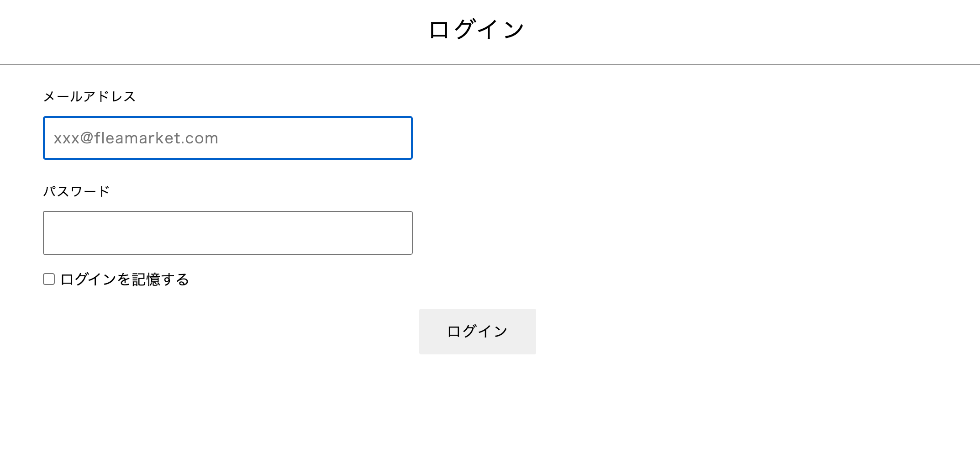Click the ログインを記憶する label text

click(x=124, y=279)
